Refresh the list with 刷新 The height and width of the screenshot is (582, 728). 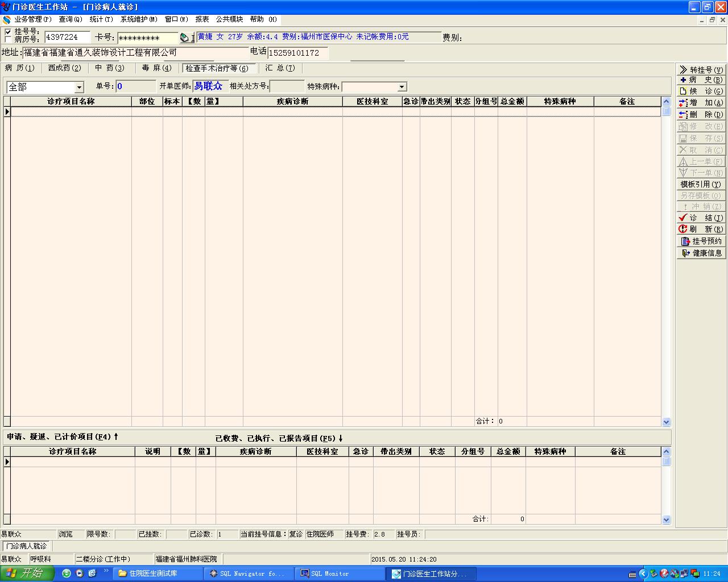click(x=701, y=229)
